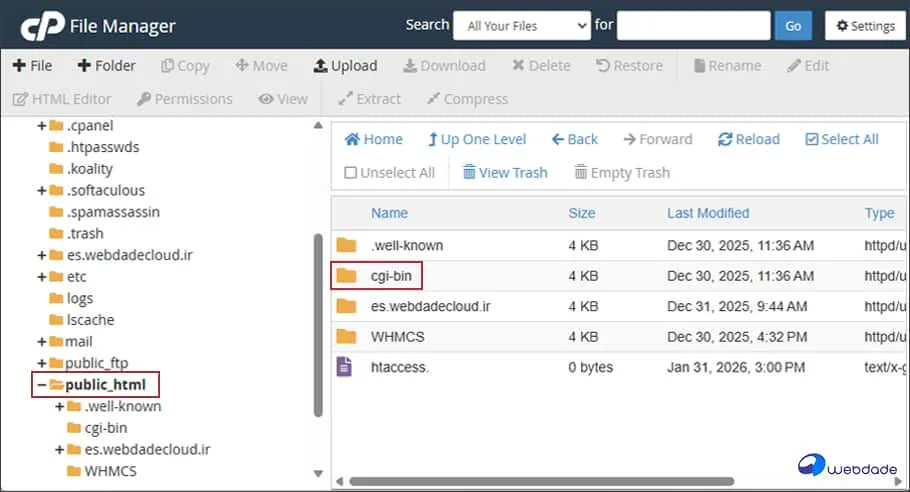The width and height of the screenshot is (910, 492).
Task: Click Up One Level arrow
Action: (433, 140)
